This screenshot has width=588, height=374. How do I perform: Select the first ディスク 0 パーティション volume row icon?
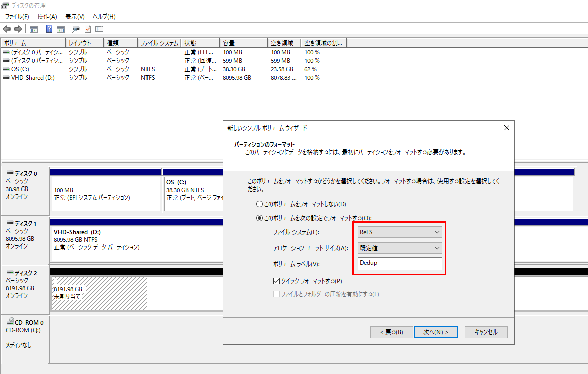pos(6,52)
